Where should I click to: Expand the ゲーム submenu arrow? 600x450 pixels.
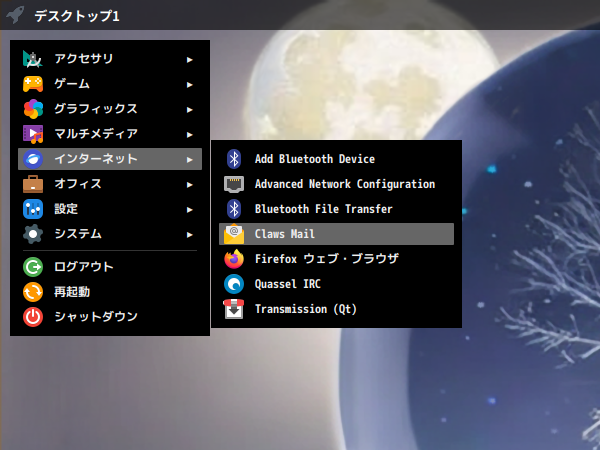[189, 85]
